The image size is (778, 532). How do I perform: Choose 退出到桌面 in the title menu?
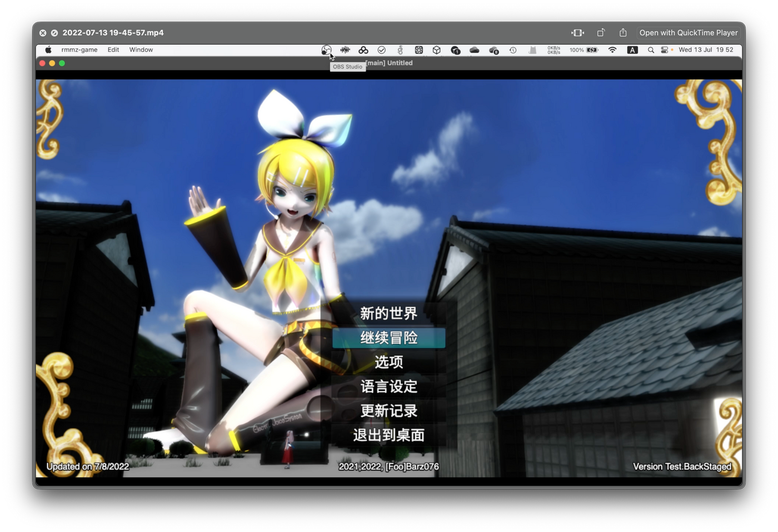[x=389, y=435]
